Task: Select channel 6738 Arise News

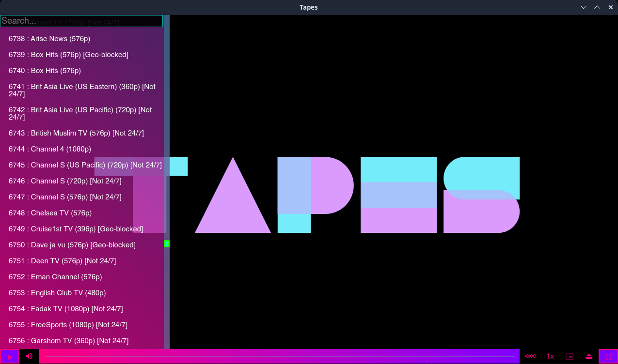Action: [82, 39]
